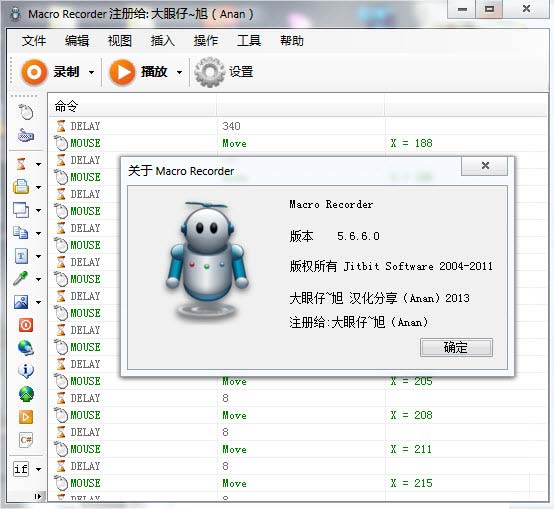This screenshot has height=509, width=554.
Task: Select the MOUSE Move row X = 208
Action: pyautogui.click(x=297, y=415)
